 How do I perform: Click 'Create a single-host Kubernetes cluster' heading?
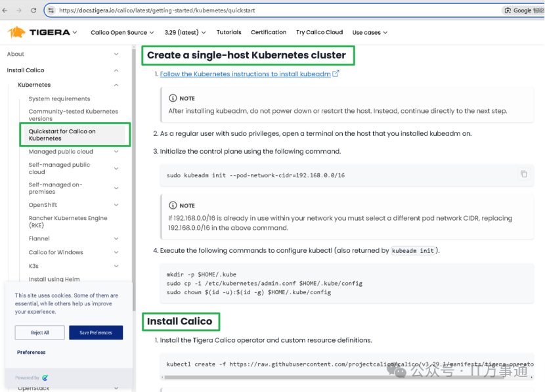click(x=246, y=55)
